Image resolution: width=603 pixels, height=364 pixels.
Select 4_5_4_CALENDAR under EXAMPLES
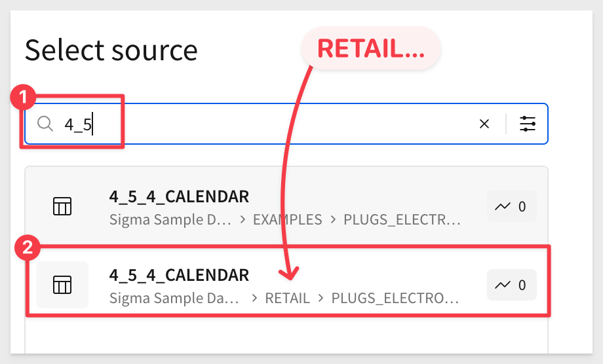pos(286,206)
